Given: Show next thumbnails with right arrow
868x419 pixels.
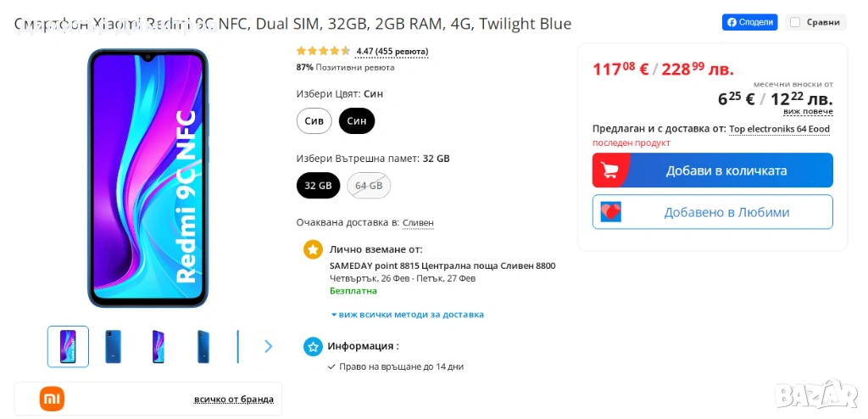Looking at the screenshot, I should click(x=269, y=346).
